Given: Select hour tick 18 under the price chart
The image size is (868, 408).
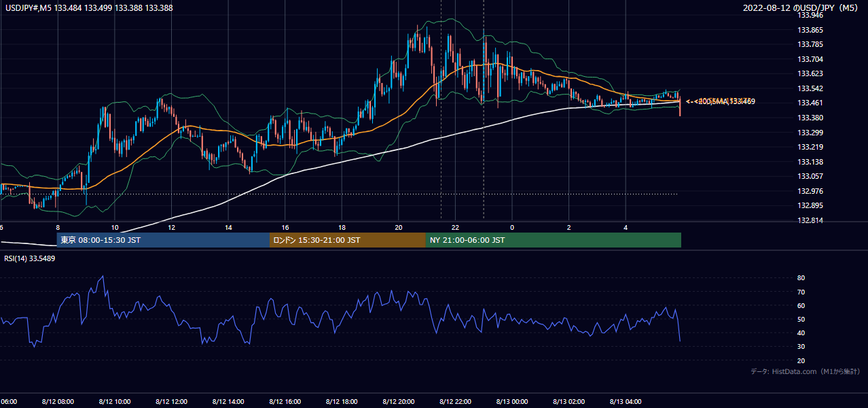Looking at the screenshot, I should 342,228.
